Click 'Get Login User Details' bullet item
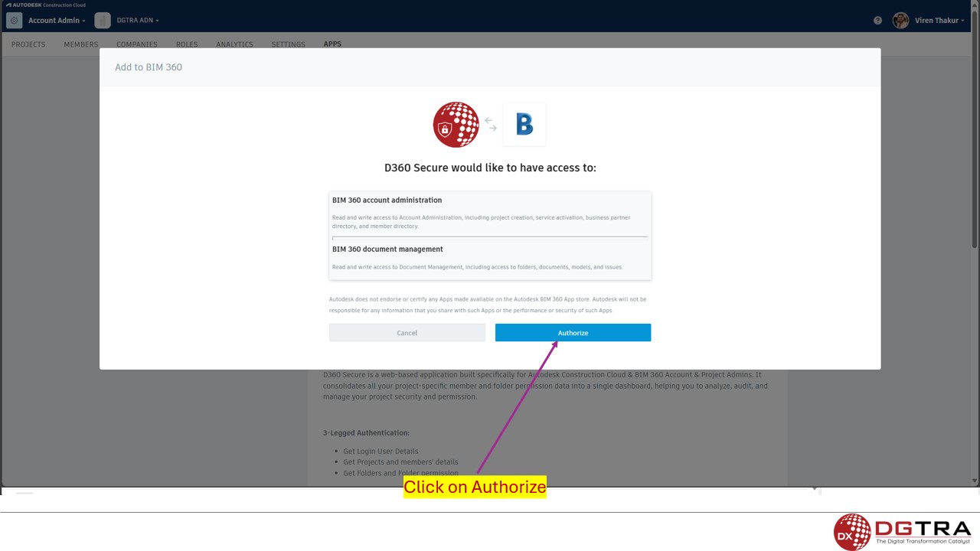This screenshot has height=551, width=980. [x=381, y=451]
